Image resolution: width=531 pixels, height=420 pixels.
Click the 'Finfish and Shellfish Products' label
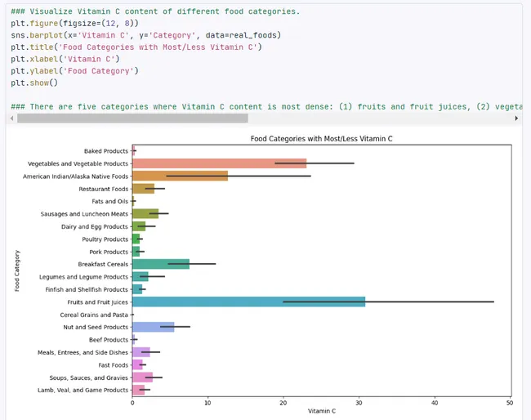(87, 289)
